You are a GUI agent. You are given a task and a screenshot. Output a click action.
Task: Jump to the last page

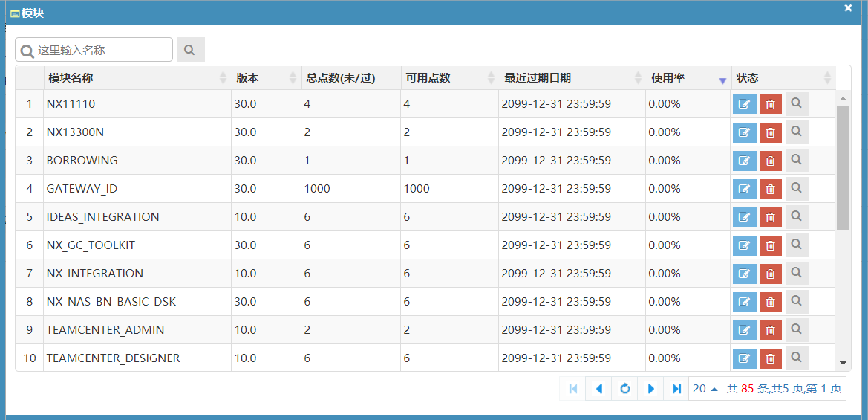[x=676, y=389]
